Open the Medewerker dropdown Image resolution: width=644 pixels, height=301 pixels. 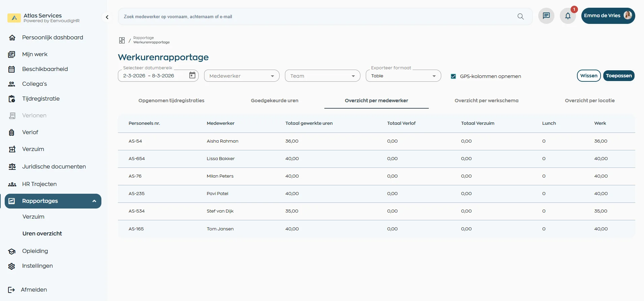241,76
